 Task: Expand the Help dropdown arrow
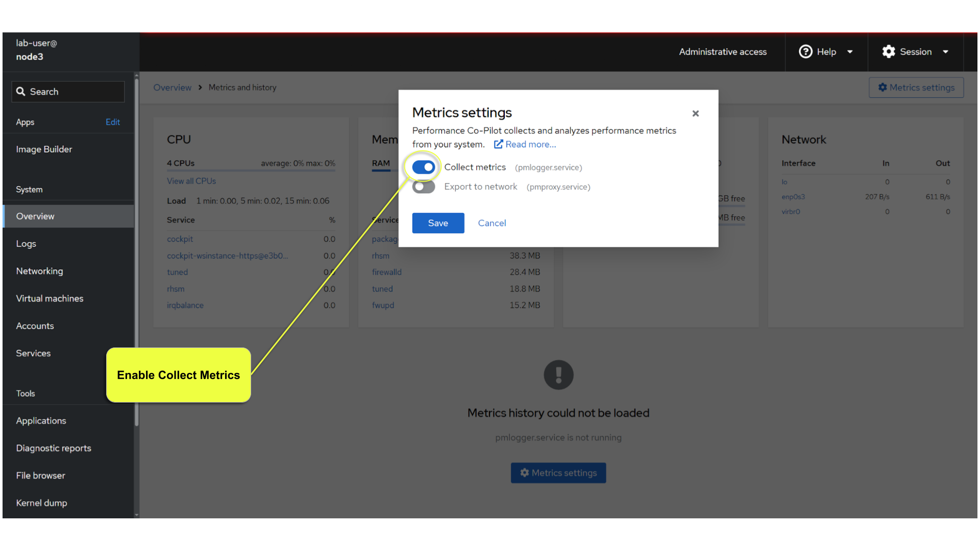(850, 52)
